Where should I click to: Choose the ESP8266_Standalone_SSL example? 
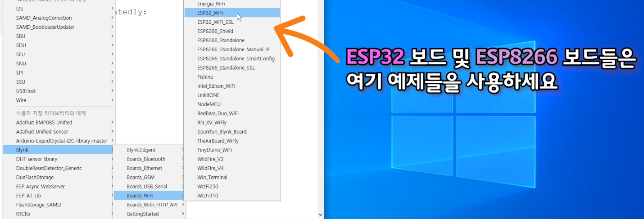pyautogui.click(x=232, y=68)
